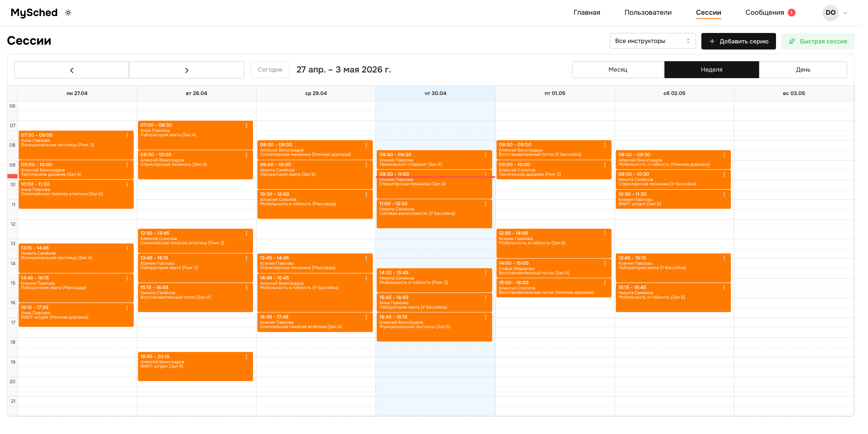Open Tuesday 15:15 Восстановительный поток session
Screen dimensions: 868x434
(196, 297)
